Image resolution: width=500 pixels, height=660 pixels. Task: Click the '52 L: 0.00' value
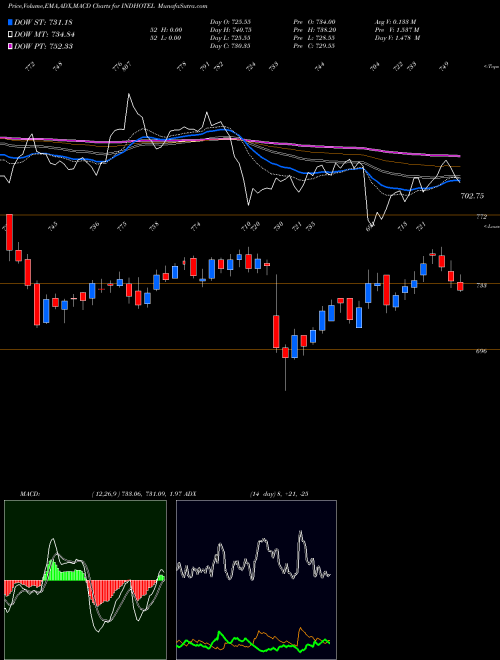tap(167, 38)
